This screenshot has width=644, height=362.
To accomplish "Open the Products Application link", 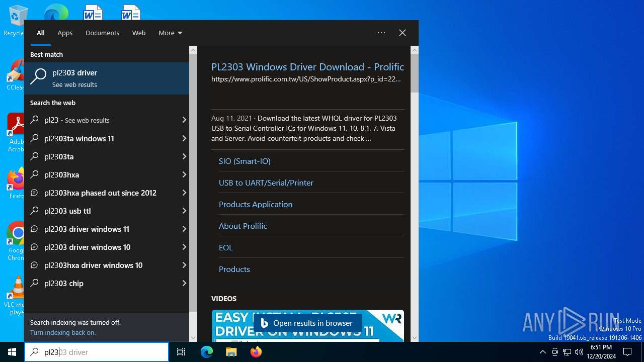I will 256,204.
